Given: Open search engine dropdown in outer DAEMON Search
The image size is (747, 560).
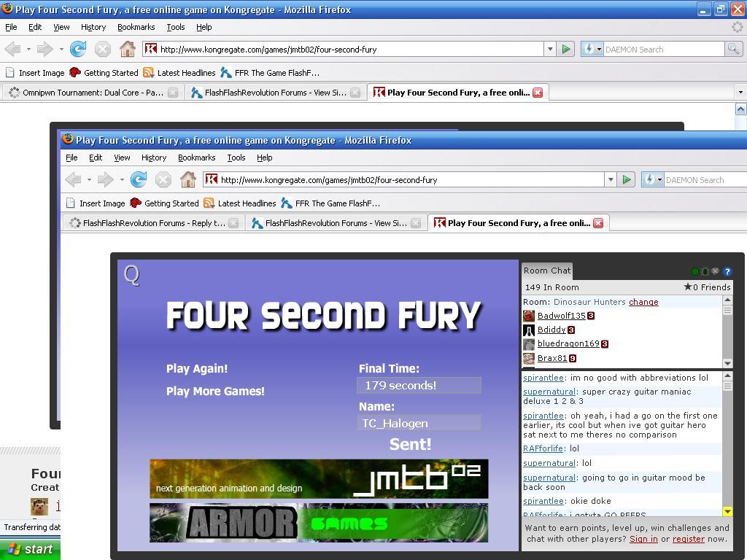Looking at the screenshot, I should (599, 49).
